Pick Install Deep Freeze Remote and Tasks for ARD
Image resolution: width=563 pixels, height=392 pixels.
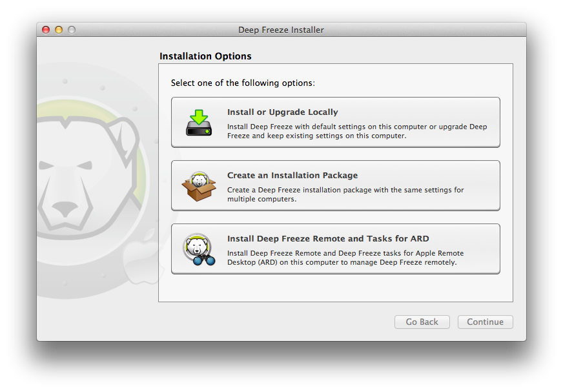click(336, 249)
